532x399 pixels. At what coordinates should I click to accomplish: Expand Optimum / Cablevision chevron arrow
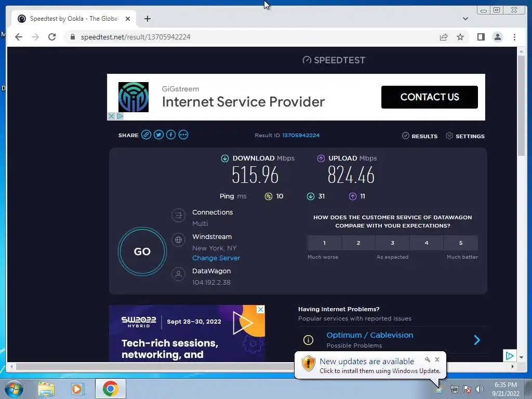[x=477, y=340]
